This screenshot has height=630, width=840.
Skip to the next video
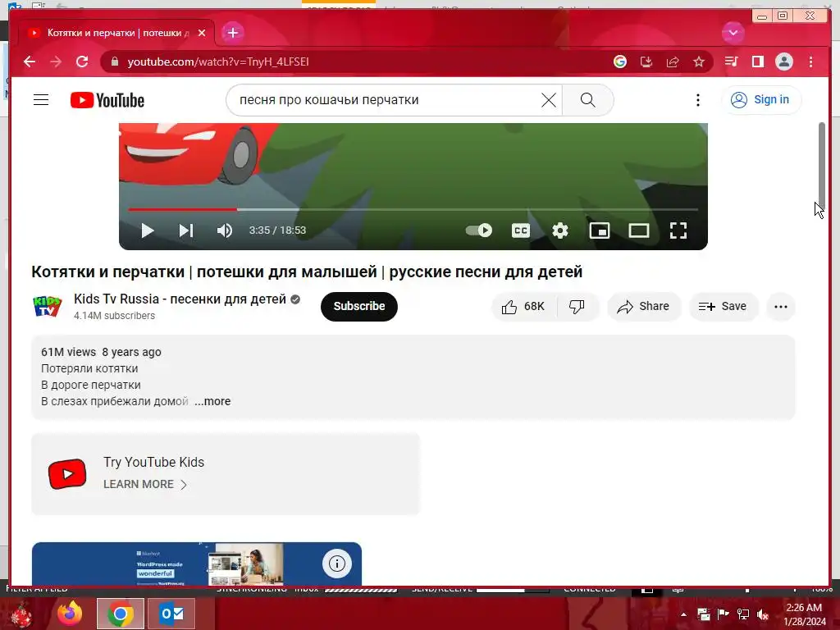[186, 231]
